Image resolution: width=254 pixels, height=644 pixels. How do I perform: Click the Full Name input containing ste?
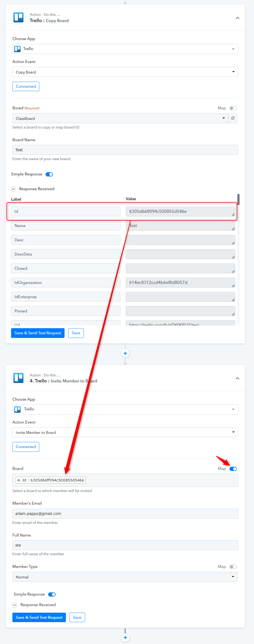[125, 545]
